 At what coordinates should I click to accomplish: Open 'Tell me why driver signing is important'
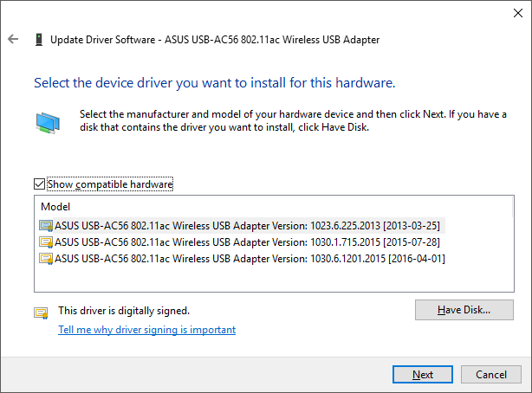[x=147, y=330]
